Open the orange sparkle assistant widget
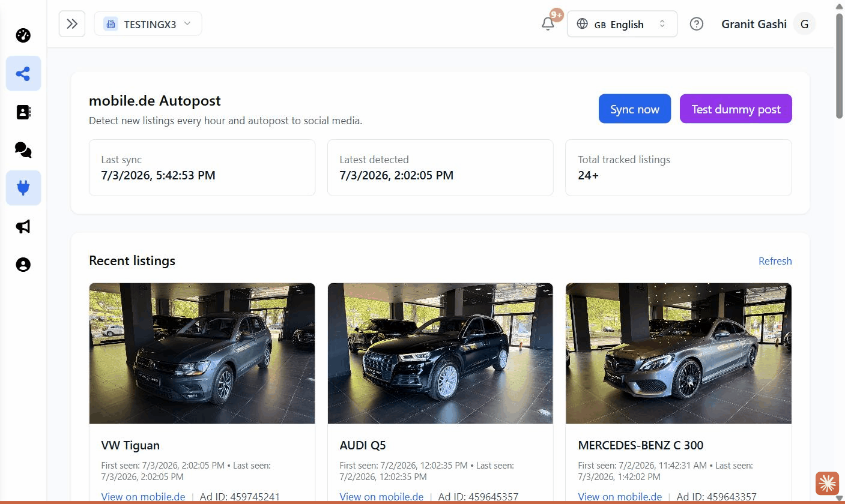The height and width of the screenshot is (504, 845). tap(827, 483)
